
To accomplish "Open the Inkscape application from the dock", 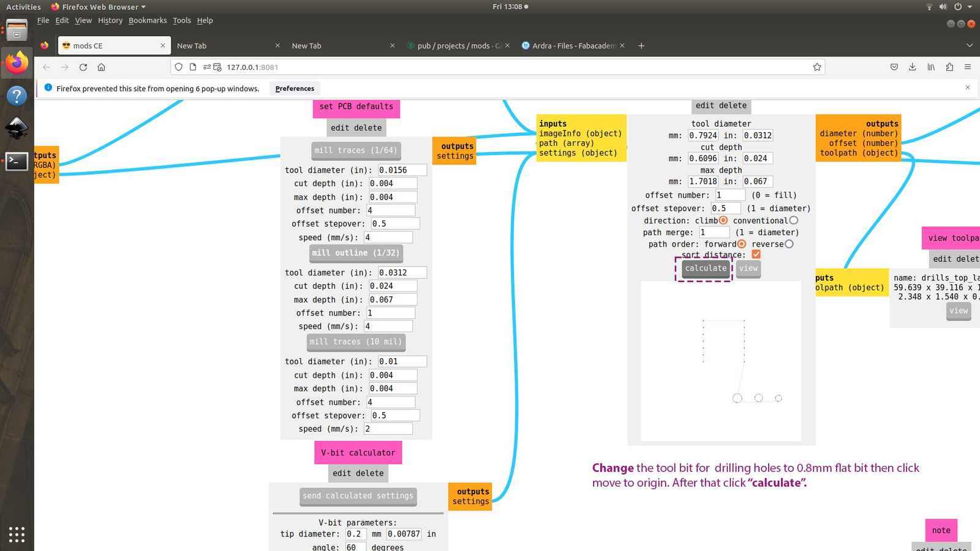I will pos(17,128).
